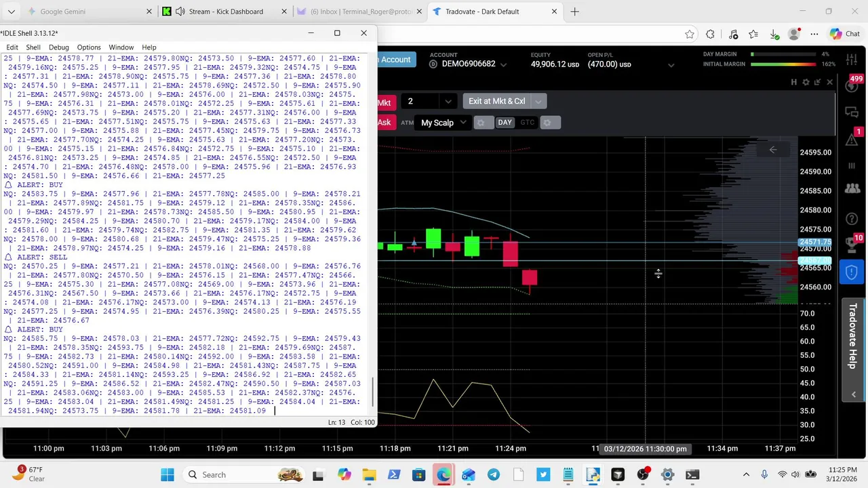
Task: Open Edit menu in IDLE Shell
Action: (x=12, y=47)
